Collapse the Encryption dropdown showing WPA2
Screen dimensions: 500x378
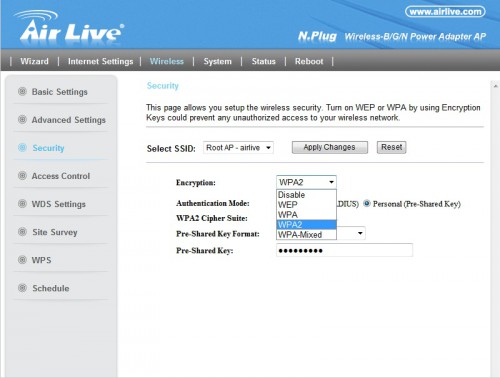(x=306, y=182)
